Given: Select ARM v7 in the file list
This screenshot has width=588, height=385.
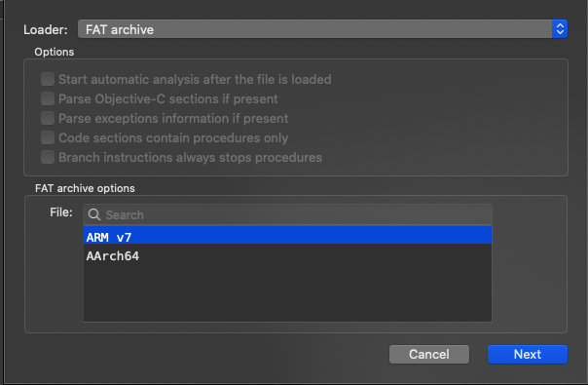Looking at the screenshot, I should pos(287,235).
